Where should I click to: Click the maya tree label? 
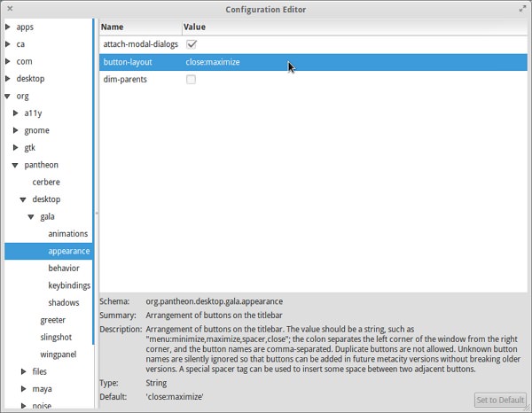pyautogui.click(x=42, y=389)
